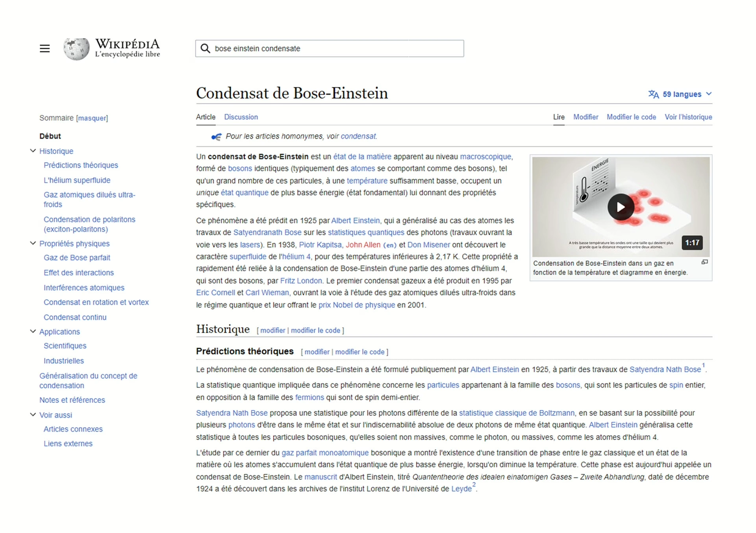This screenshot has width=756, height=533.
Task: Go to Prédictions théoriques in sidebar
Action: [x=81, y=165]
